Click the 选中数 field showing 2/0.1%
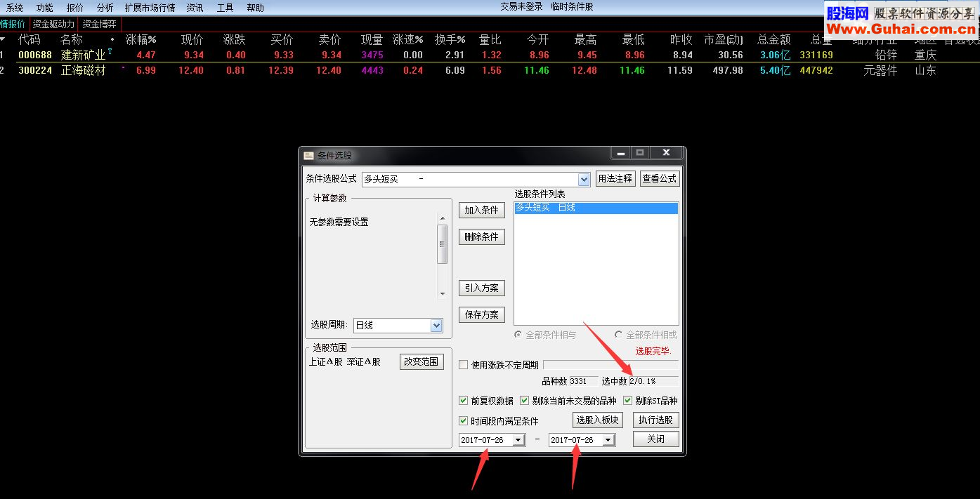 click(654, 381)
